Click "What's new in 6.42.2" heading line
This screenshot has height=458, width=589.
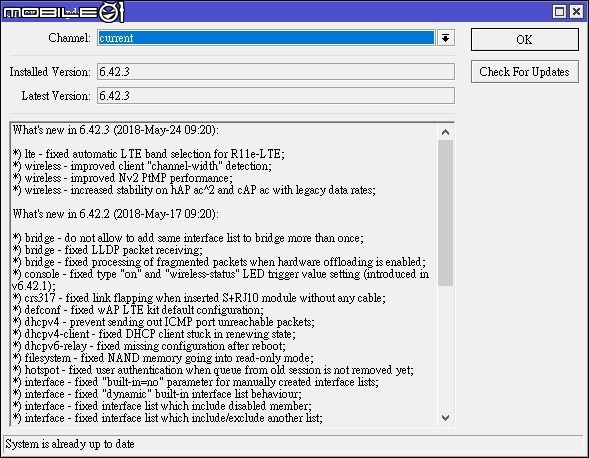[x=115, y=214]
